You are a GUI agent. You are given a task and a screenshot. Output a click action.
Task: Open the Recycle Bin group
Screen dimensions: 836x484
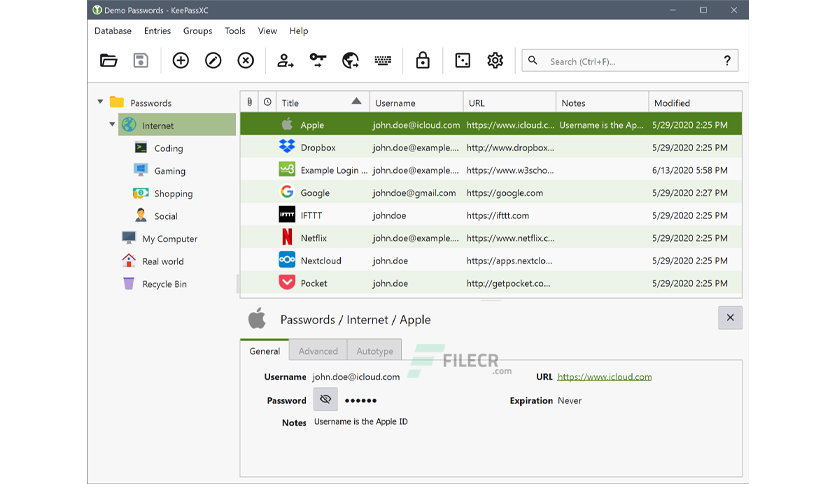(x=164, y=284)
